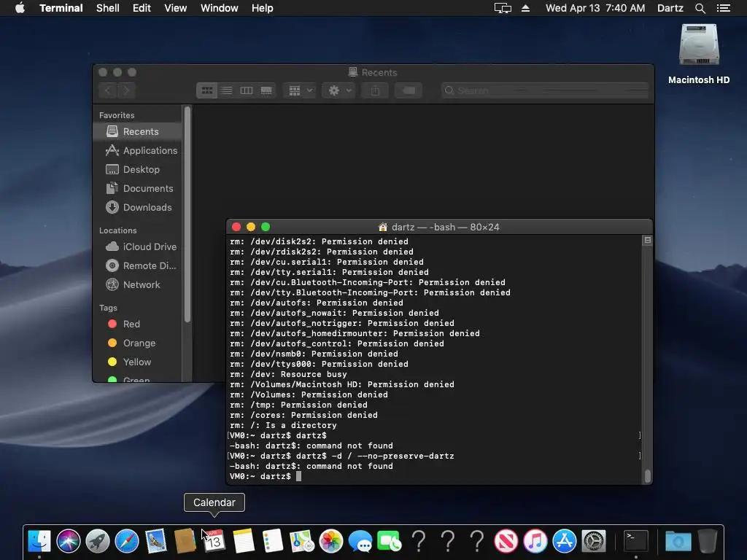Open Maps icon in the Dock
Viewport: 747px width, 560px height.
tap(302, 541)
